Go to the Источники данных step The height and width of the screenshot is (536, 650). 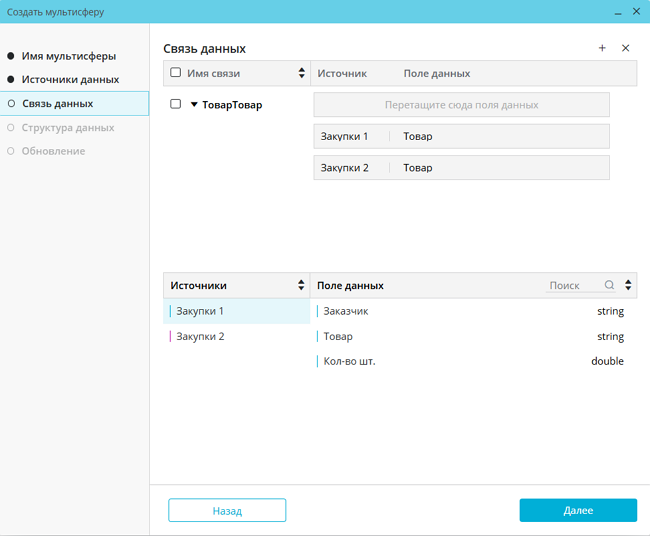click(70, 79)
